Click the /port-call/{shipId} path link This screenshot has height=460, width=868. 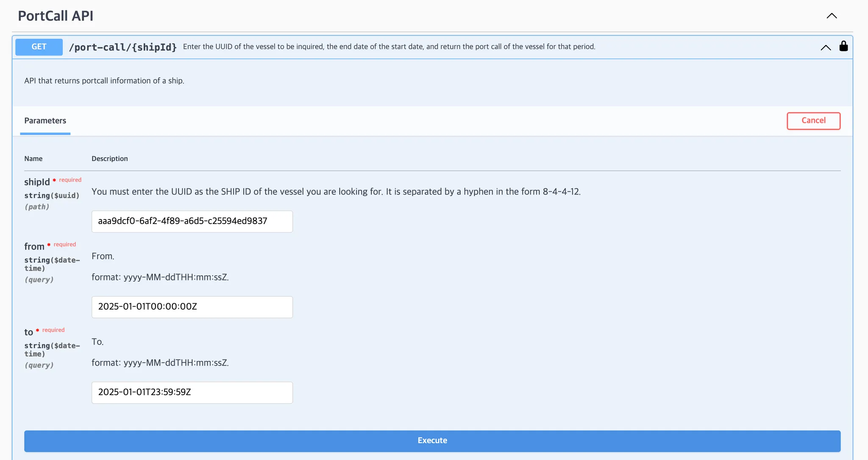tap(122, 47)
